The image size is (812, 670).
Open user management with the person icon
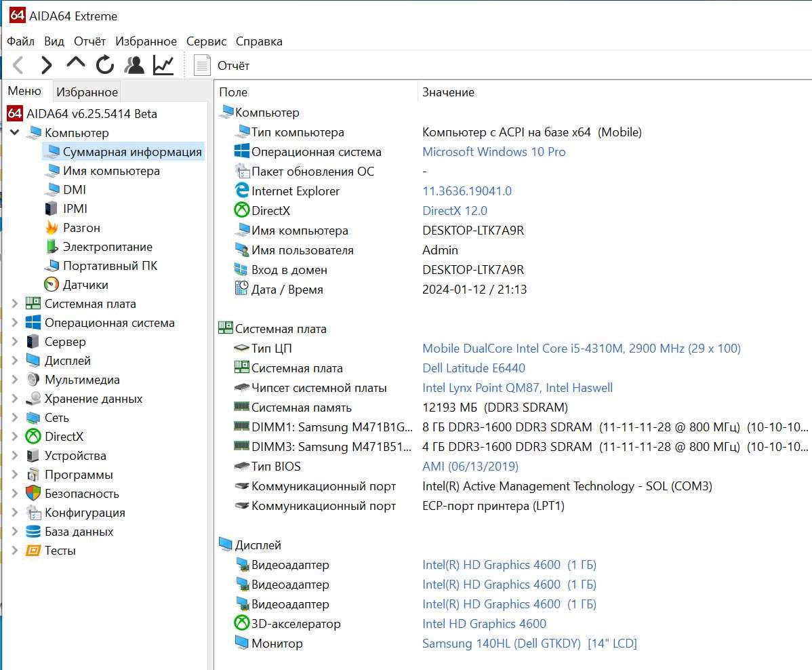click(135, 65)
